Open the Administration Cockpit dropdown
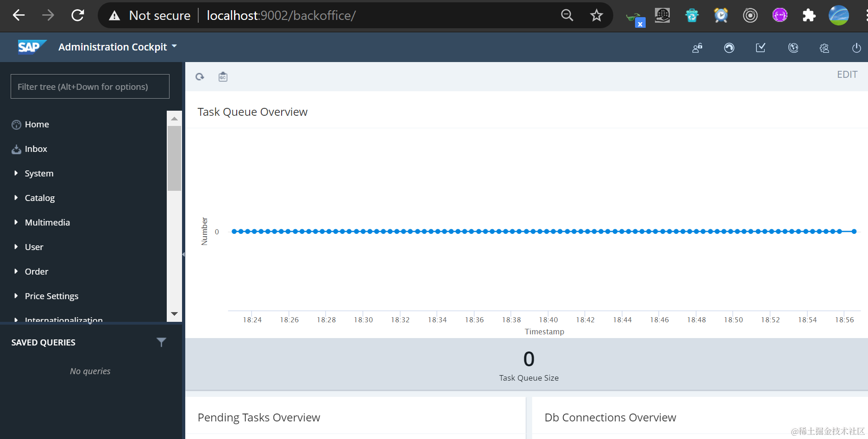Viewport: 868px width, 439px height. click(118, 47)
